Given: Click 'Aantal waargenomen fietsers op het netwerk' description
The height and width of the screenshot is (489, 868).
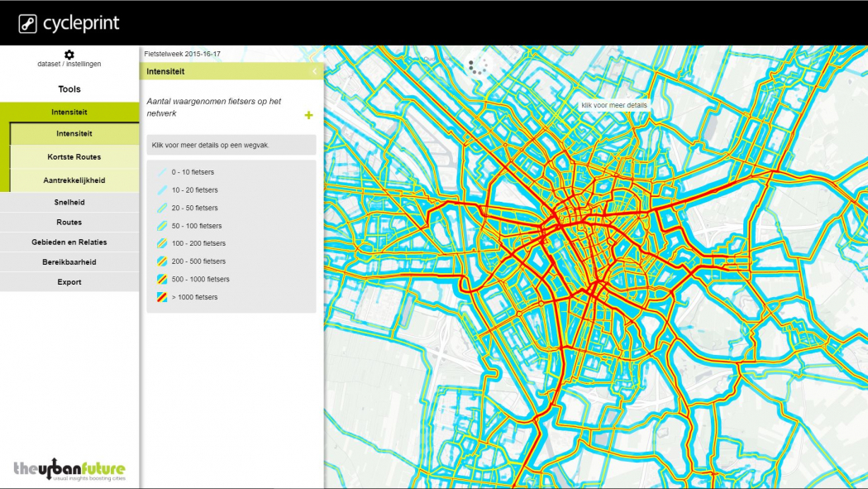Looking at the screenshot, I should coord(213,108).
